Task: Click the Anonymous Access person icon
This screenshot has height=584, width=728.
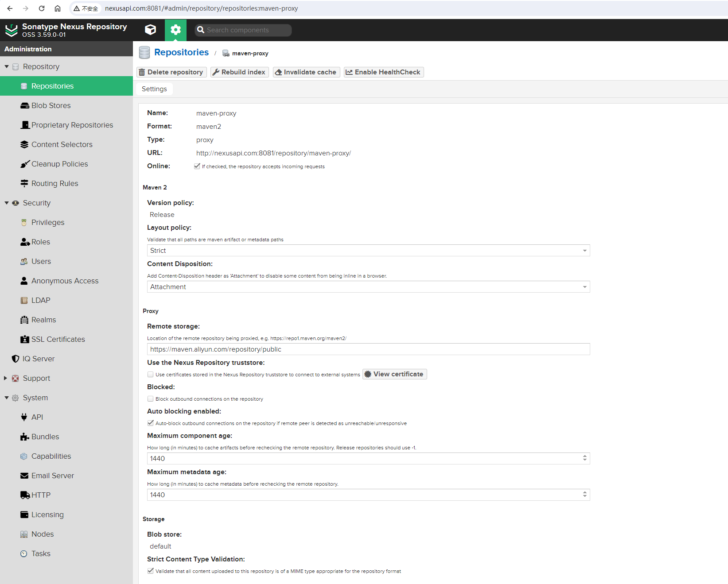Action: point(24,281)
